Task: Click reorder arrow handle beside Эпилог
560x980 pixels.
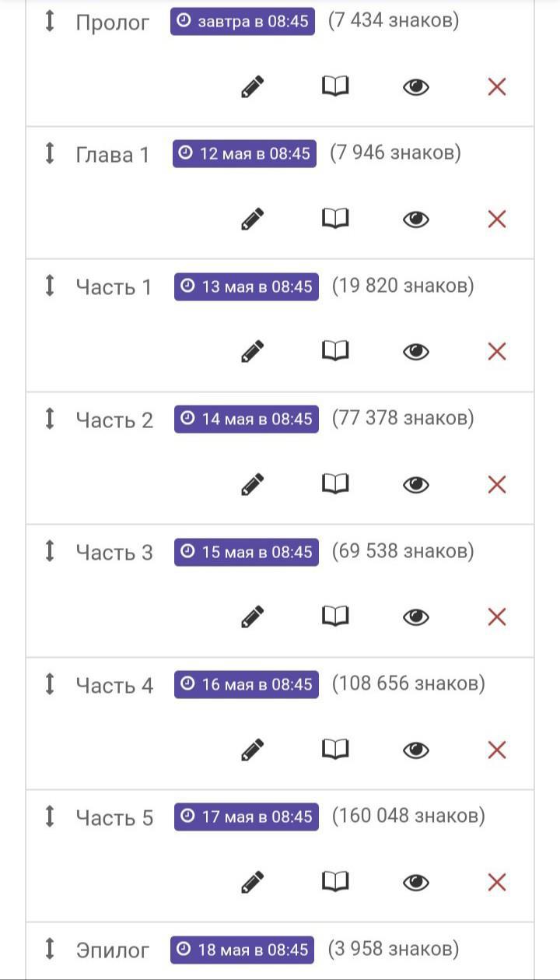Action: [50, 949]
